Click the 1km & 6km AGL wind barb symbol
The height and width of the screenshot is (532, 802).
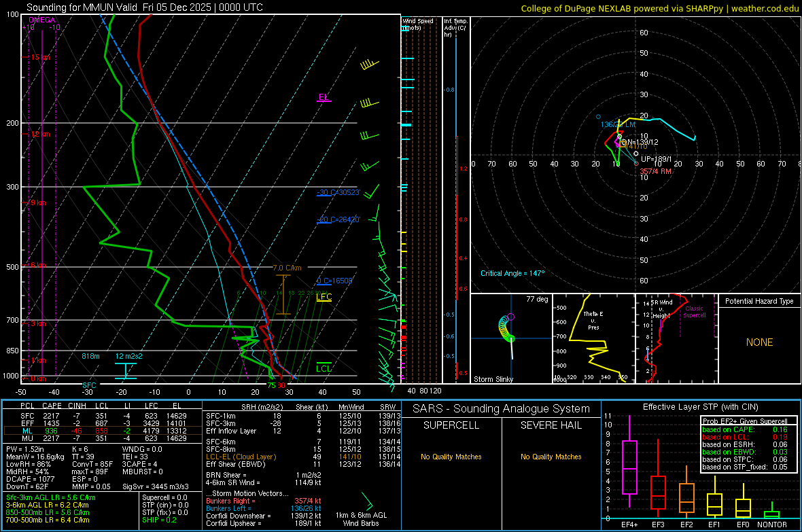(367, 501)
